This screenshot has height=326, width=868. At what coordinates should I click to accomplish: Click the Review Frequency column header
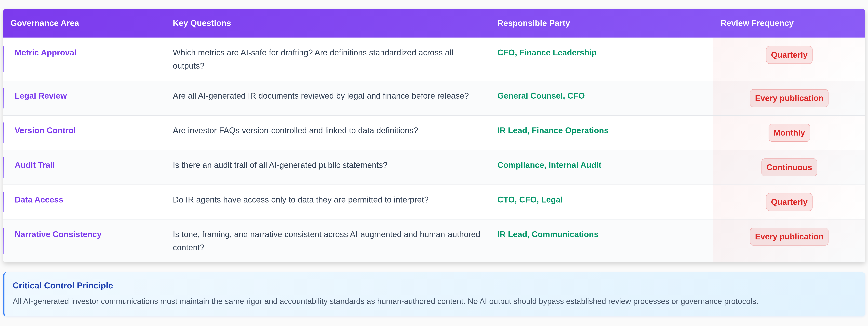(757, 23)
